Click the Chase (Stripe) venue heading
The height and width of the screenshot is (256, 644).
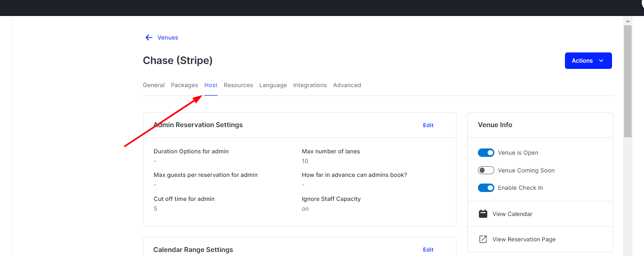click(x=178, y=60)
